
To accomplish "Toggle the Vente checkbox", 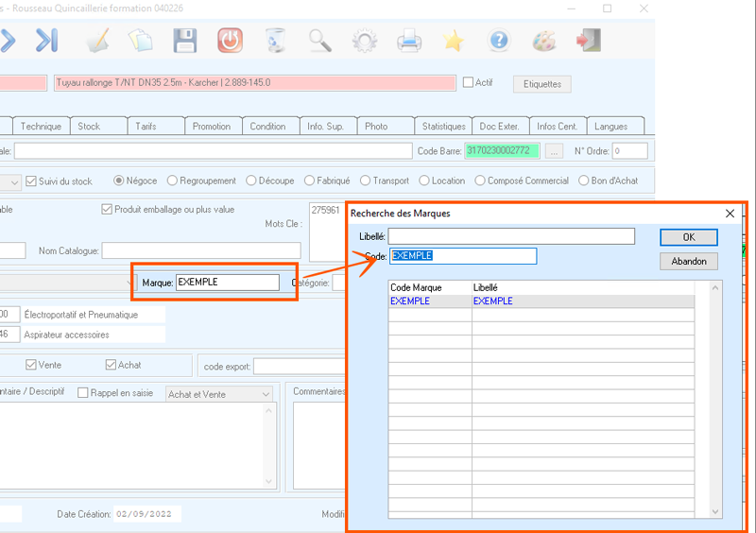I will click(31, 365).
